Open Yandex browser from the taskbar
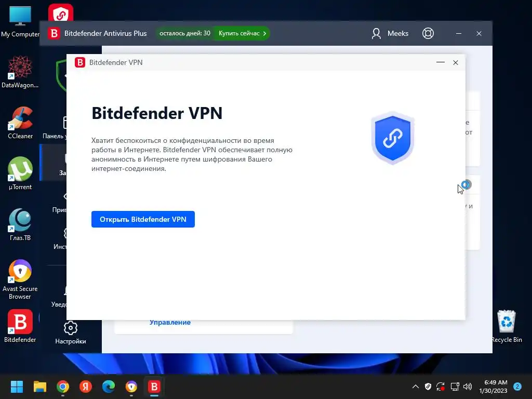The image size is (532, 399). coord(86,387)
